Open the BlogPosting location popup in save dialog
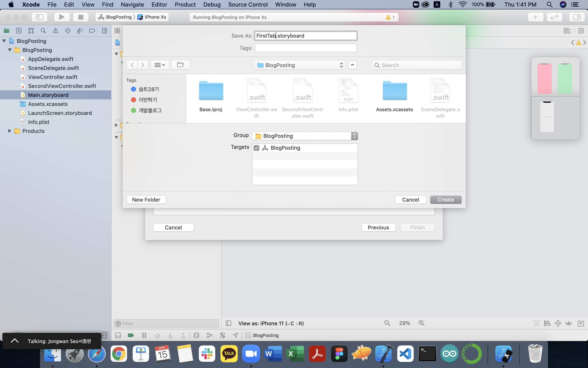The width and height of the screenshot is (588, 368). click(x=300, y=65)
